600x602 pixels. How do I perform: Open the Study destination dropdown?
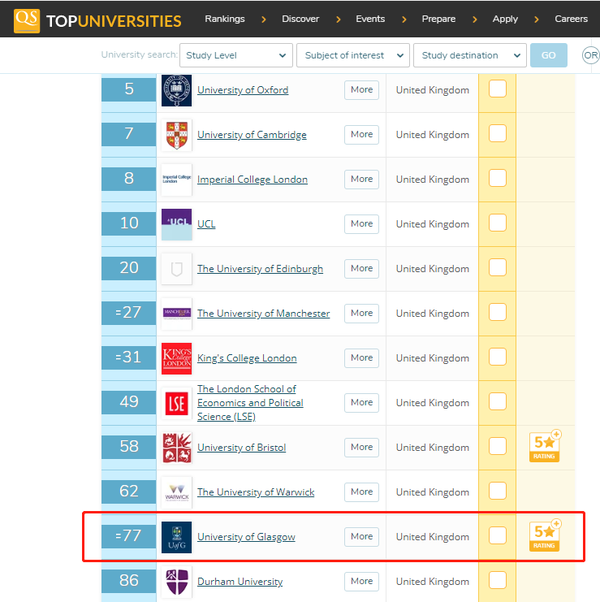470,55
